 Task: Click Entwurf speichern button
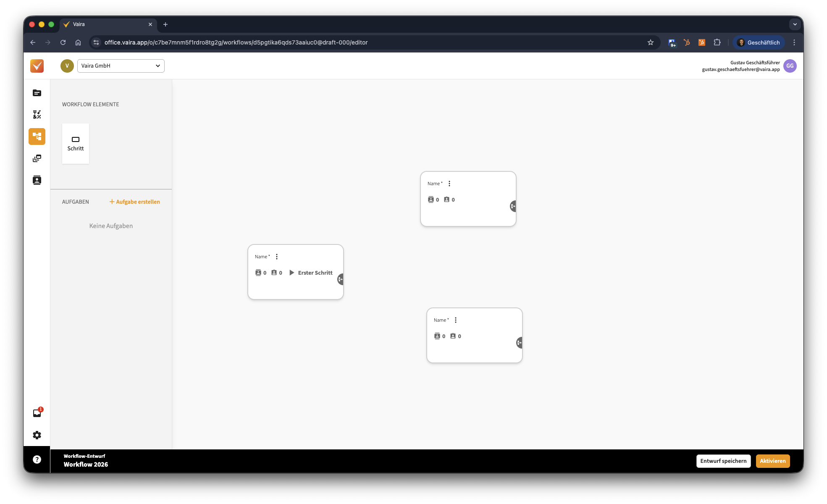(723, 461)
